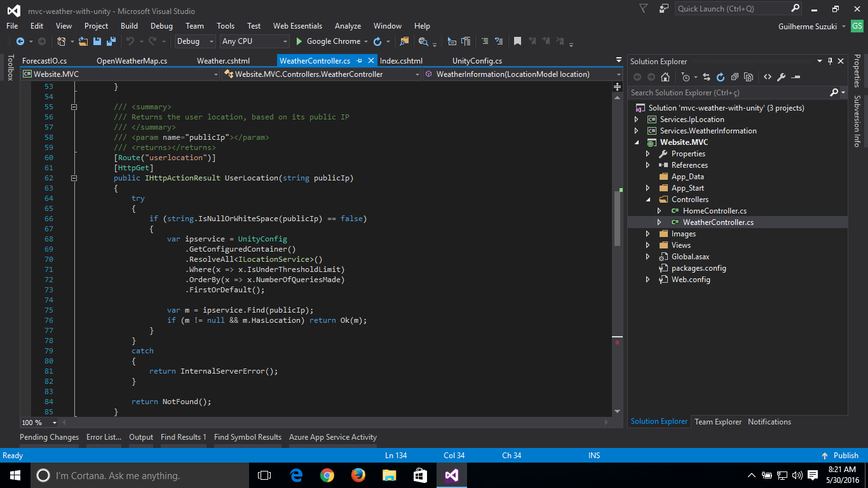The image size is (868, 488).
Task: Start debugging with the green play arrow
Action: click(x=299, y=41)
